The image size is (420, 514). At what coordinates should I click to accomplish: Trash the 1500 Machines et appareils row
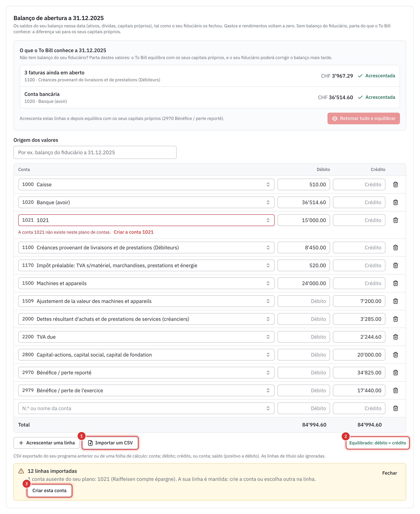(395, 283)
